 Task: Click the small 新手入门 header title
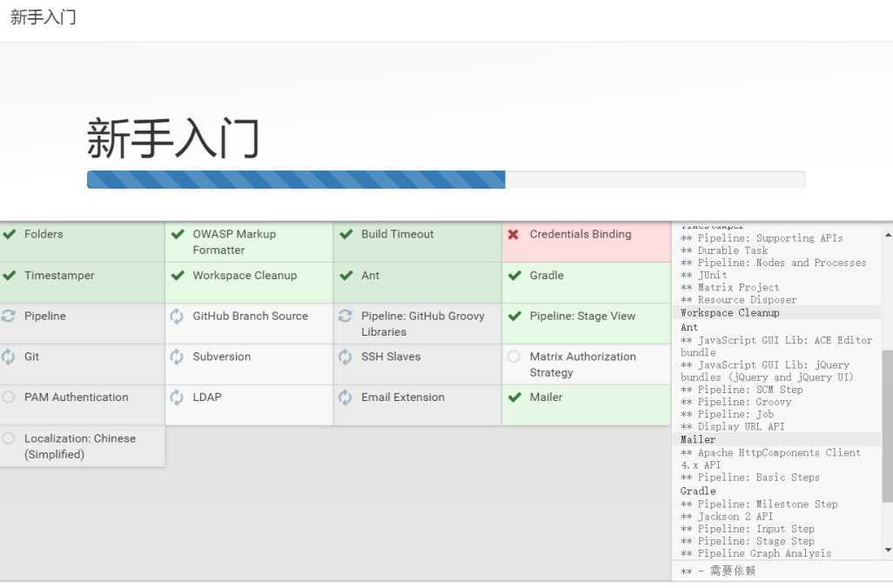tap(44, 17)
